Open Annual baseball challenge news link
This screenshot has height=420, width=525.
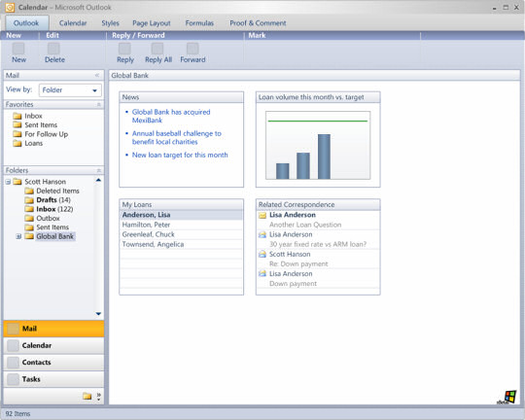tap(177, 137)
